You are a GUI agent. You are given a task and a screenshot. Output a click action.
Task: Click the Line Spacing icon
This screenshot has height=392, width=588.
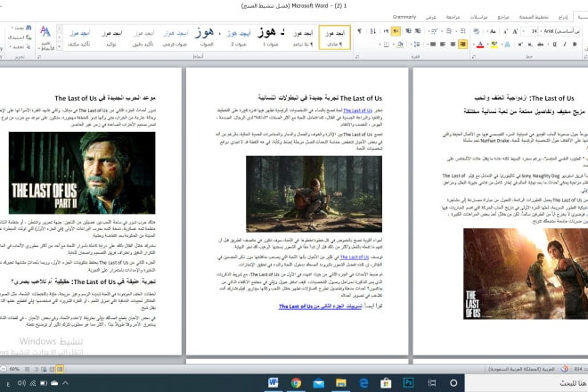417,45
